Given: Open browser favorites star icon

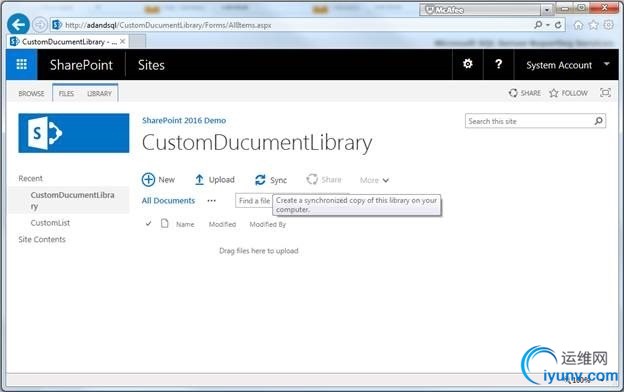Looking at the screenshot, I should (593, 25).
